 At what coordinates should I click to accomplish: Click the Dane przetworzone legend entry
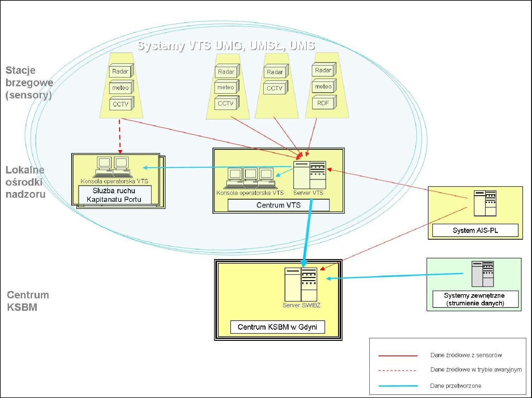(456, 386)
